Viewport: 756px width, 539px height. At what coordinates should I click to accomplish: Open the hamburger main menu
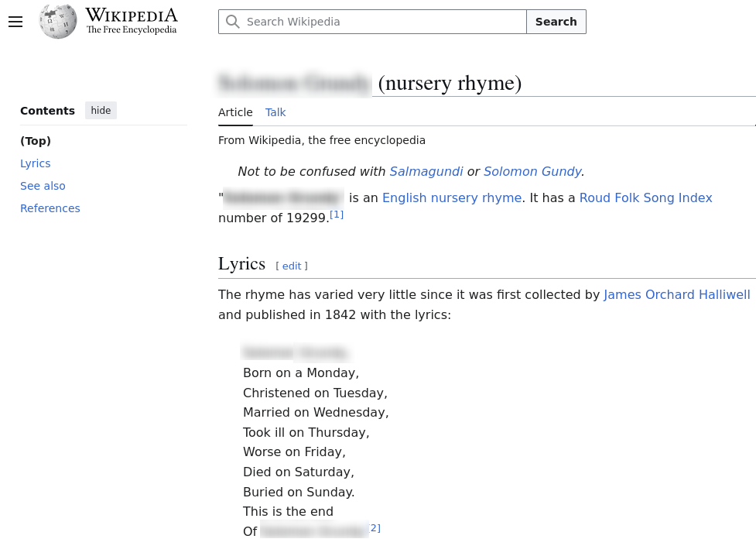[15, 22]
